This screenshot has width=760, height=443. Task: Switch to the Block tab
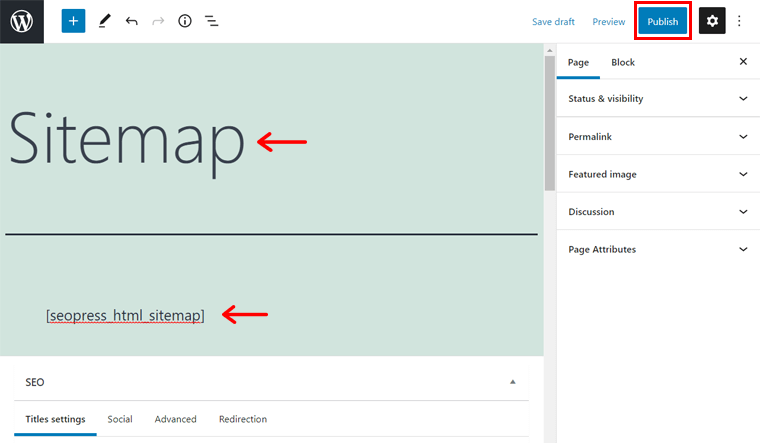click(x=623, y=63)
